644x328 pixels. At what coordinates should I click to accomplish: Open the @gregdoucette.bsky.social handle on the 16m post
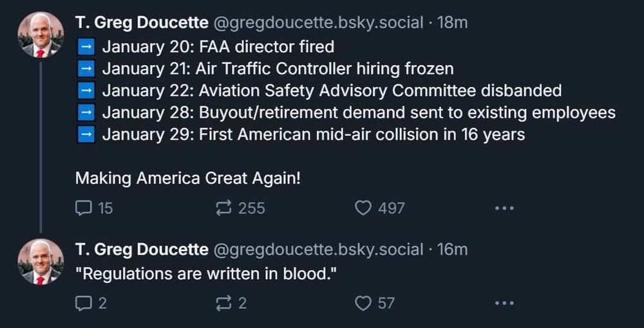pyautogui.click(x=318, y=250)
